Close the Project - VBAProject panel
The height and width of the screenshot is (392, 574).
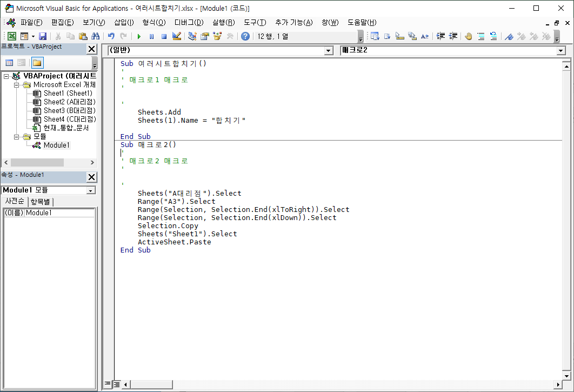[91, 49]
